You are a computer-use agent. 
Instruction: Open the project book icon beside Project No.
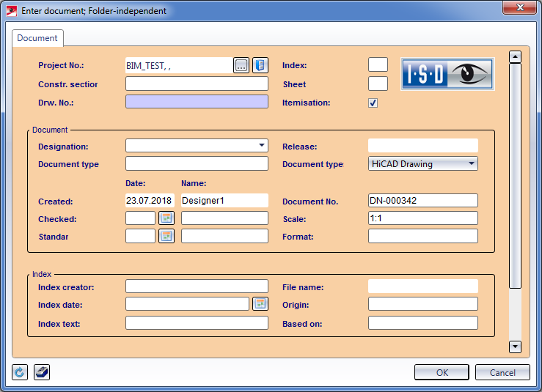click(260, 65)
